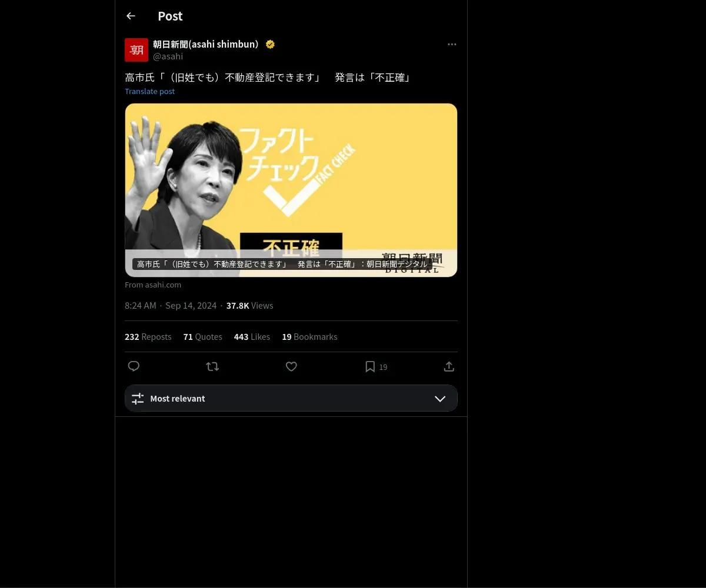
Task: View the 232 Reposts list
Action: coord(148,337)
